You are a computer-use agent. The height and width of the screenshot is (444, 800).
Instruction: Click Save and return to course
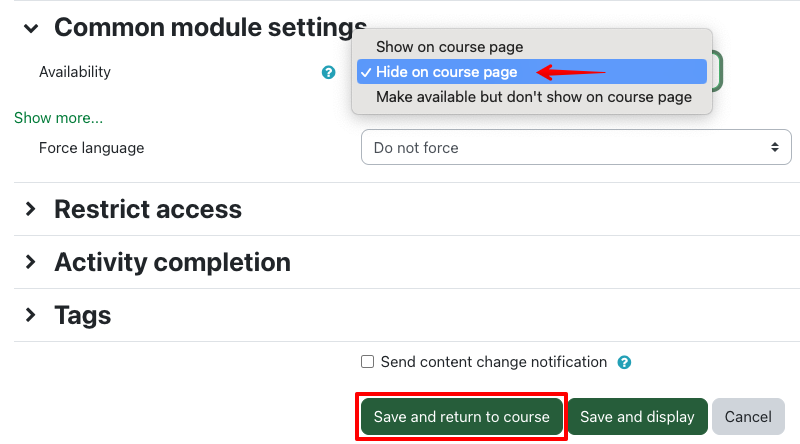462,417
